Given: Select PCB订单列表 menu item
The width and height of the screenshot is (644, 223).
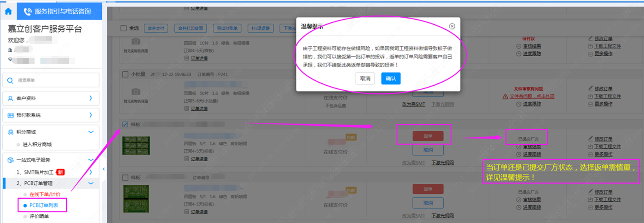Looking at the screenshot, I should pyautogui.click(x=44, y=205).
